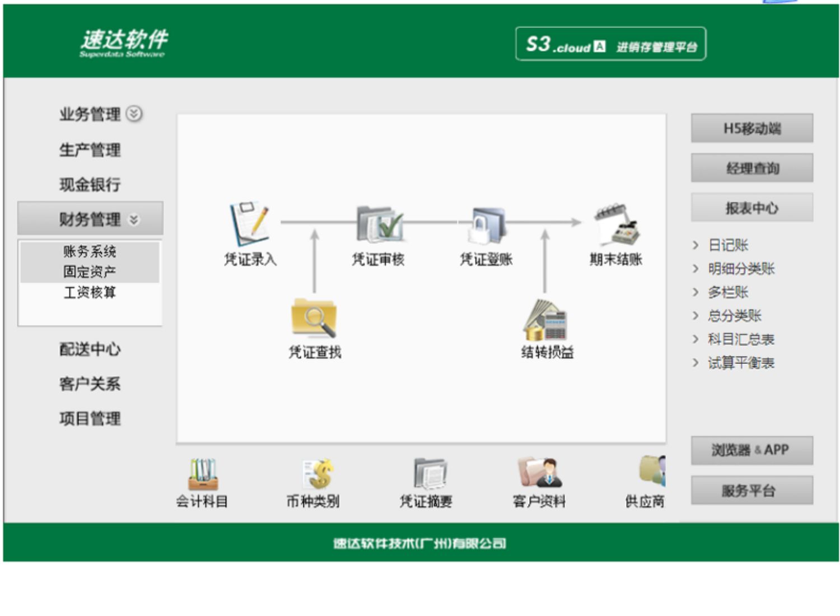Expand the 科目汇总表 arrow
This screenshot has width=840, height=616.
(696, 339)
